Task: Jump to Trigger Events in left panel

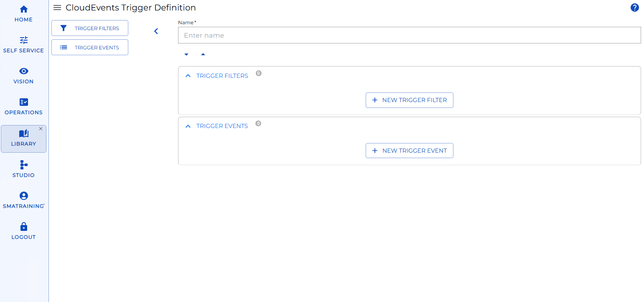Action: pos(90,47)
